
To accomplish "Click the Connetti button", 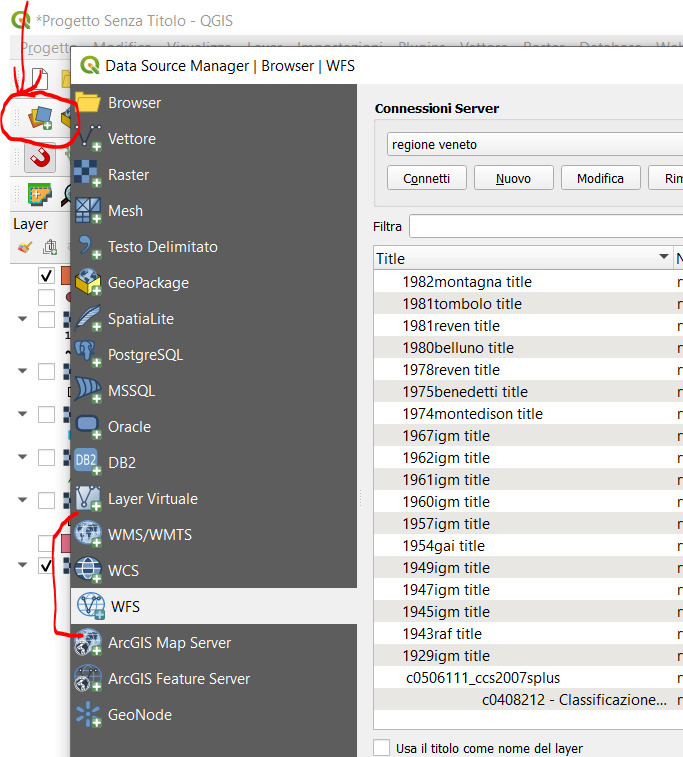I will (x=427, y=178).
